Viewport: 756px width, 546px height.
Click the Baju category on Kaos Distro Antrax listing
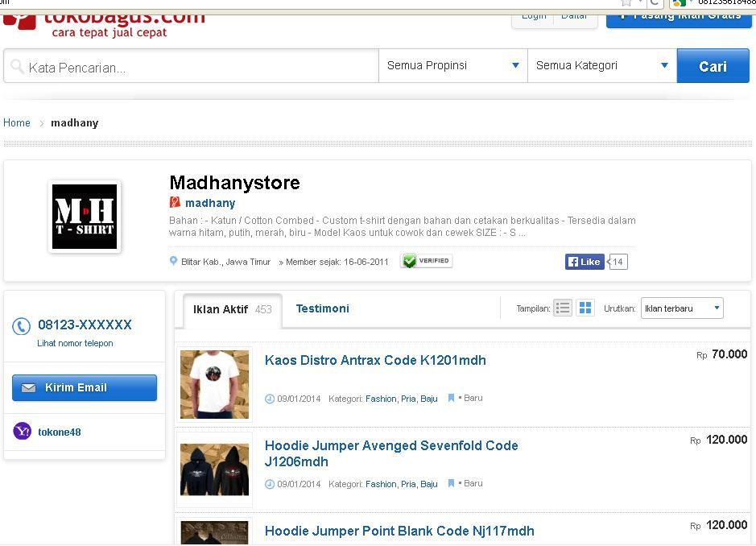click(x=428, y=399)
